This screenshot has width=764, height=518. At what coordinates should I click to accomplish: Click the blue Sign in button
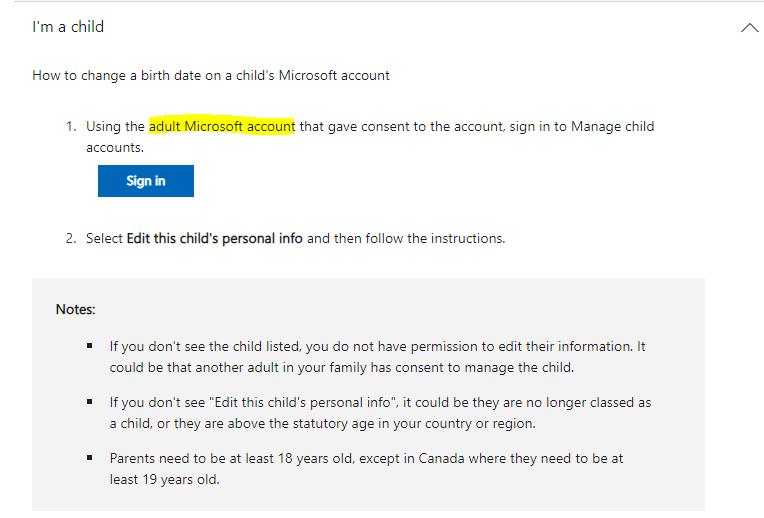(x=146, y=181)
